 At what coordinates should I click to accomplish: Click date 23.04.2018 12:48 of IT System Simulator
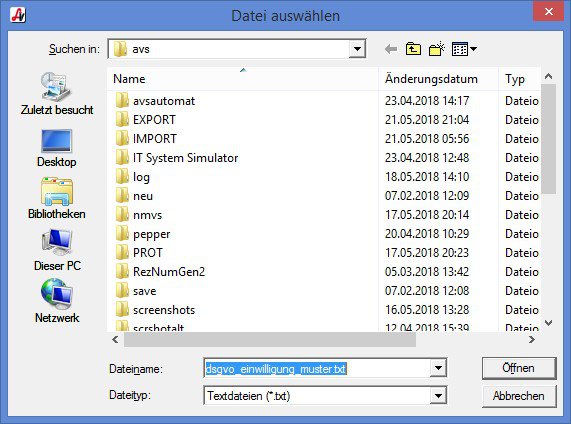(x=427, y=158)
